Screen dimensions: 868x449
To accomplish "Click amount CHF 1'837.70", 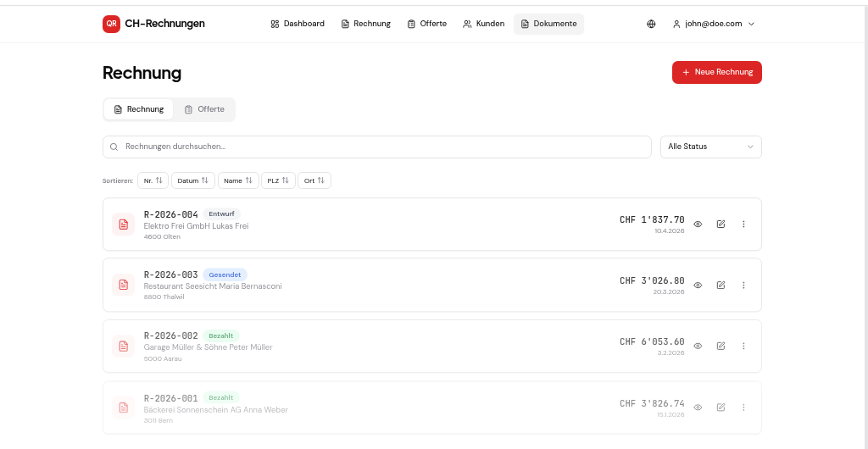I will [652, 220].
